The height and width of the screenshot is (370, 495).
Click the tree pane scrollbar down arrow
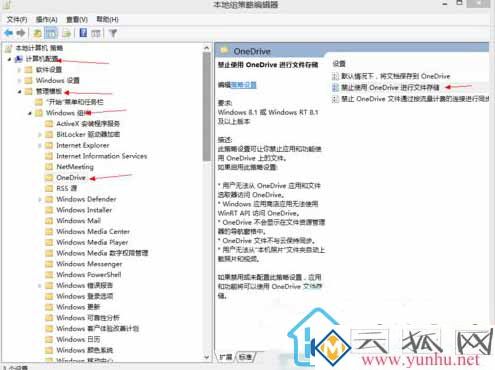(207, 357)
